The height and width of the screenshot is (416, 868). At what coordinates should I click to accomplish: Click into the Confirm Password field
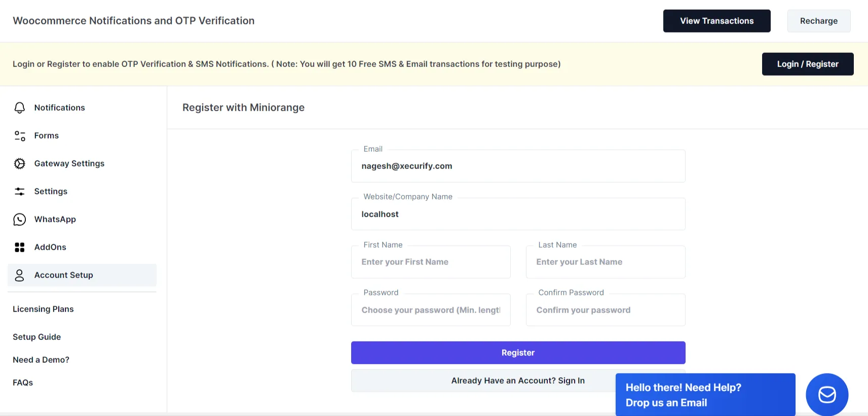coord(606,310)
